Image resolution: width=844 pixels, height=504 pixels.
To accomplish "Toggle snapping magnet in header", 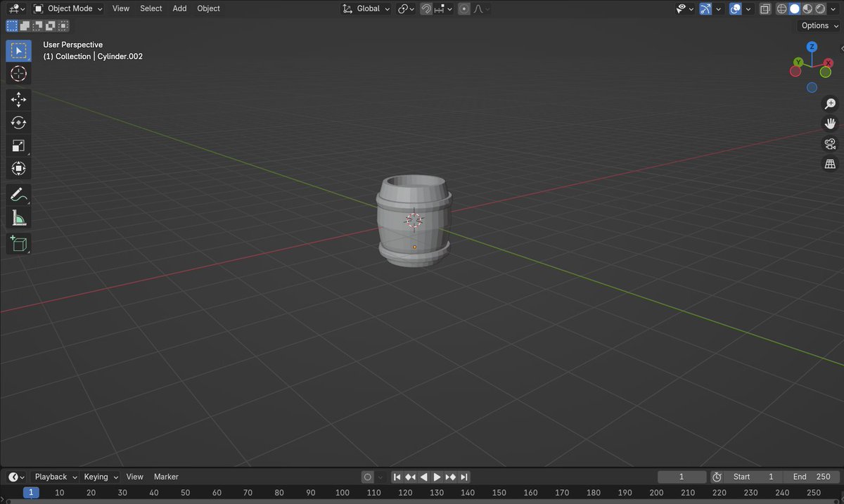I will pyautogui.click(x=426, y=9).
